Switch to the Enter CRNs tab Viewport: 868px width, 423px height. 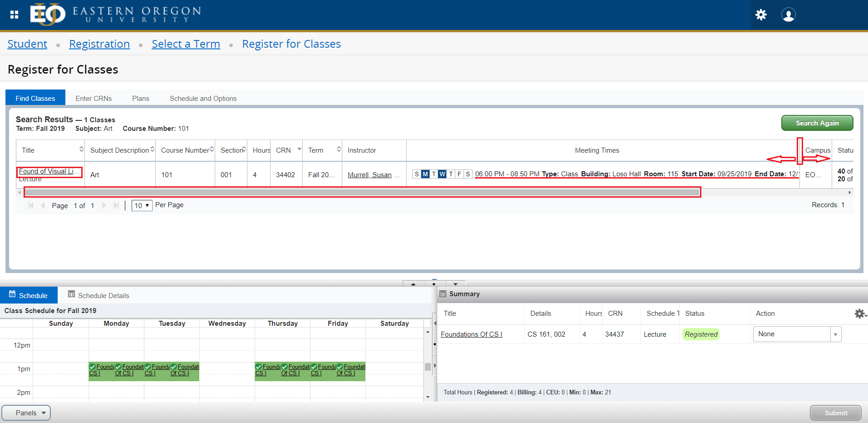pyautogui.click(x=94, y=98)
